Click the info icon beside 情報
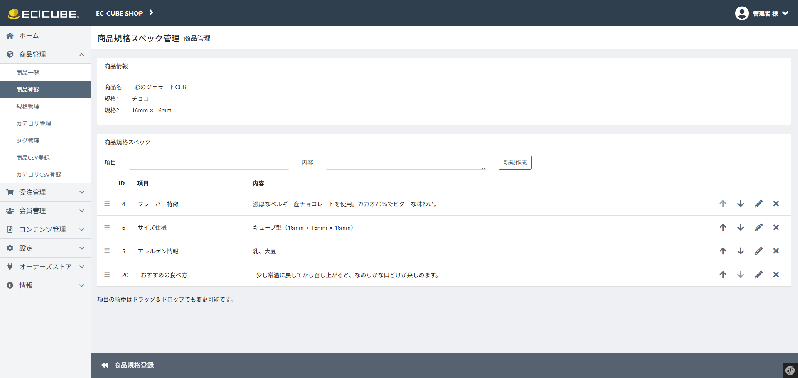This screenshot has height=378, width=798. 10,285
